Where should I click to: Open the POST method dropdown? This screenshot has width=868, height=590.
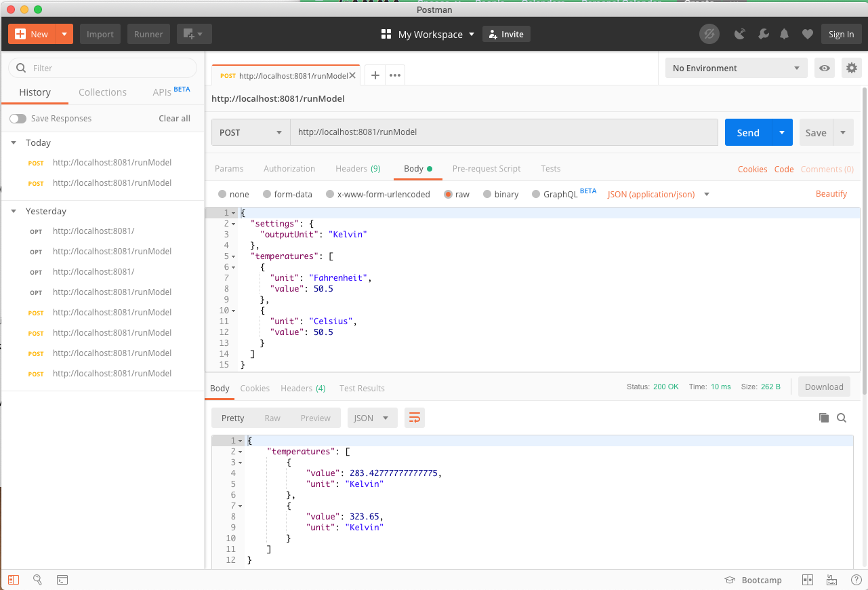[251, 132]
